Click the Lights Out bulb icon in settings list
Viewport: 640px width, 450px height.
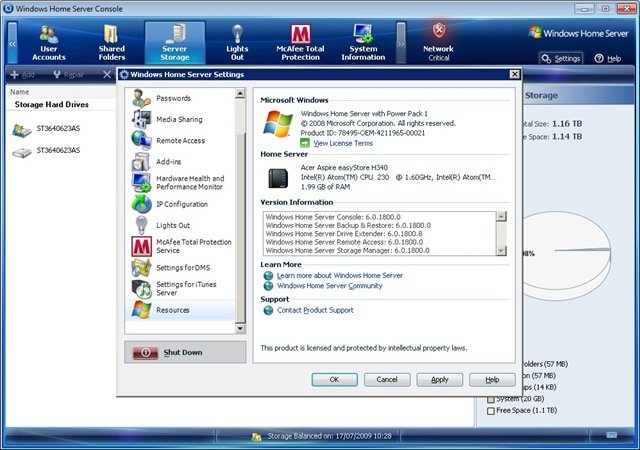[141, 225]
